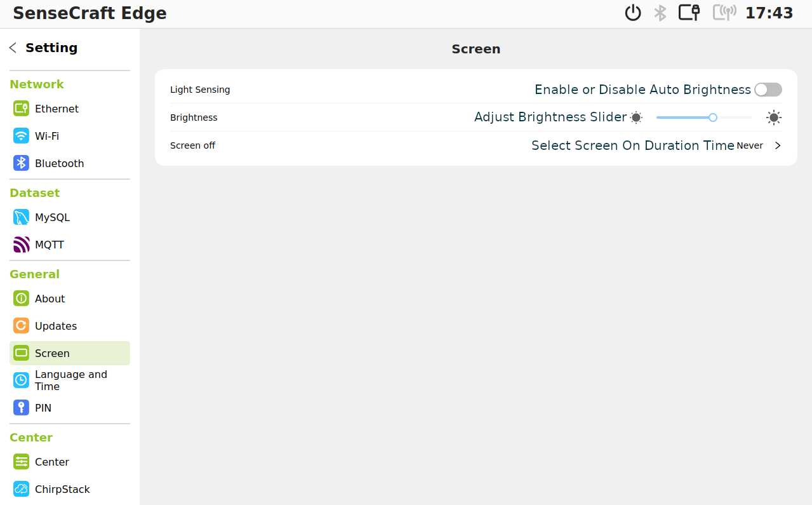Click the SenseCraft Edge title
This screenshot has height=505, width=812.
[90, 13]
